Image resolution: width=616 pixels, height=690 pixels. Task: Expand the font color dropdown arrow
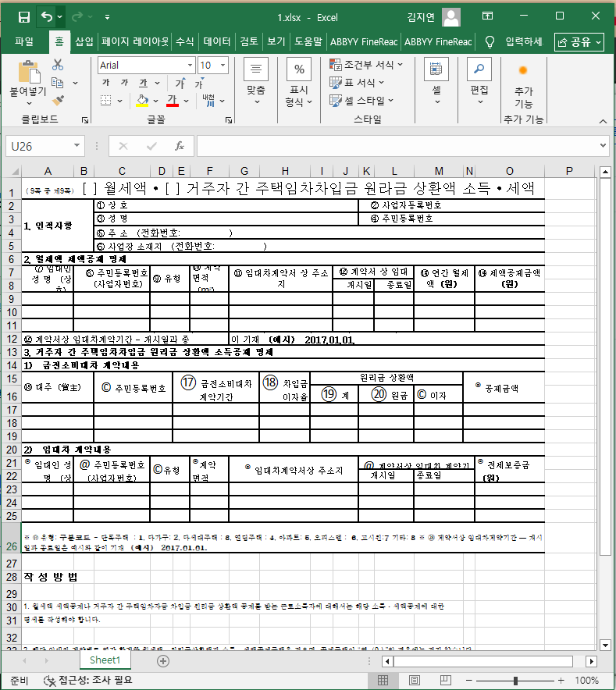click(x=187, y=101)
